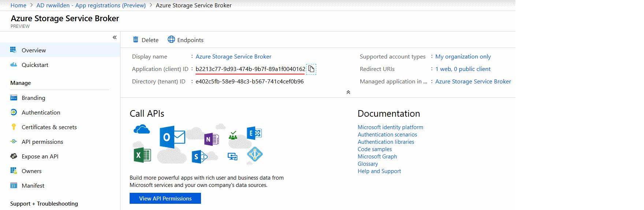The width and height of the screenshot is (644, 210).
Task: Click the SharePoint icon in Call APIs
Action: pyautogui.click(x=199, y=157)
